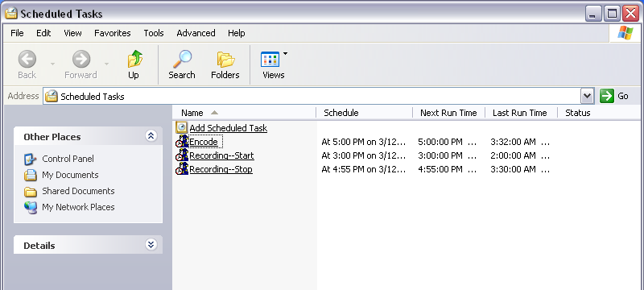
Task: Click the My Network Places globe icon
Action: [31, 208]
